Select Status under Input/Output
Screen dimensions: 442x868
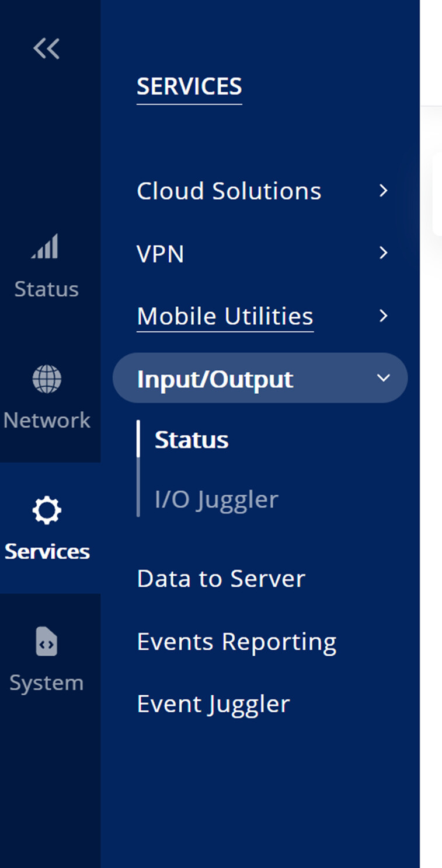point(192,440)
